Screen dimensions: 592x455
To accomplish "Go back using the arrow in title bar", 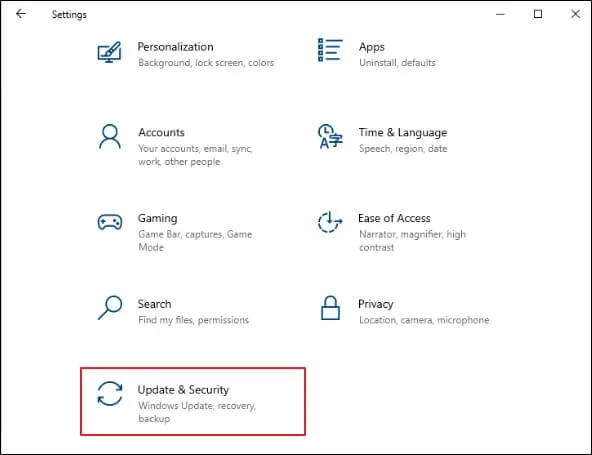I will point(21,14).
